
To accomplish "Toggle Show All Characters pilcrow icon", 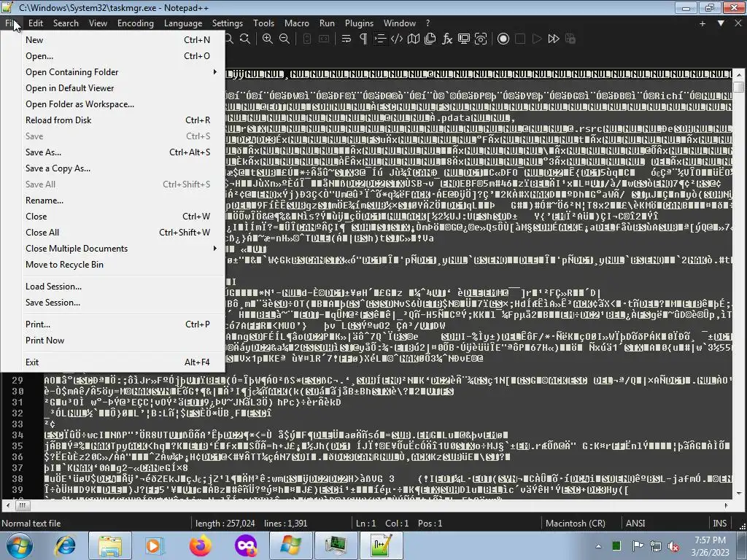I will click(363, 39).
